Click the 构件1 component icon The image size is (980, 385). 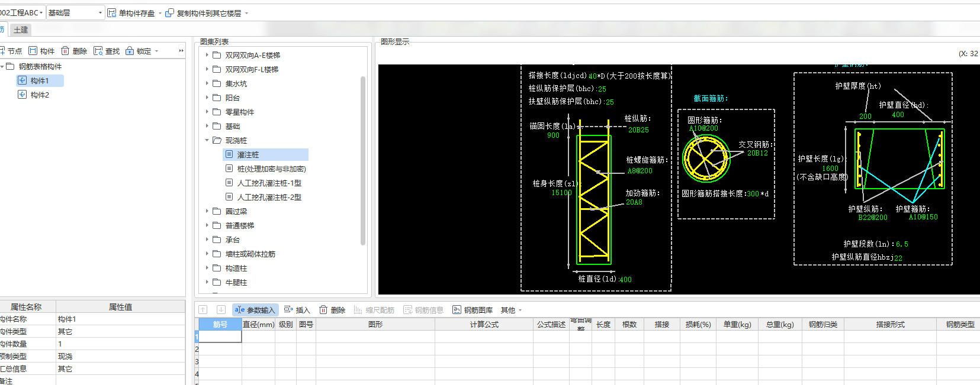point(22,80)
